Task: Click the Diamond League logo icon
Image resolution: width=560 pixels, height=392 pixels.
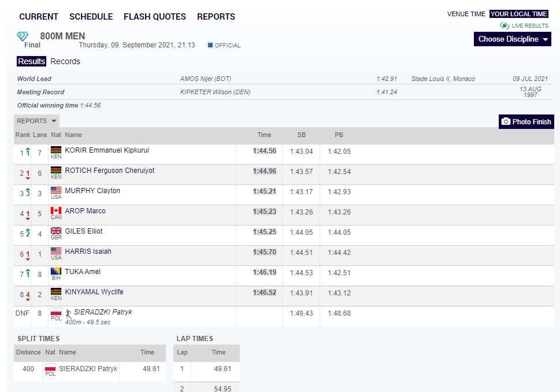Action: pyautogui.click(x=23, y=36)
